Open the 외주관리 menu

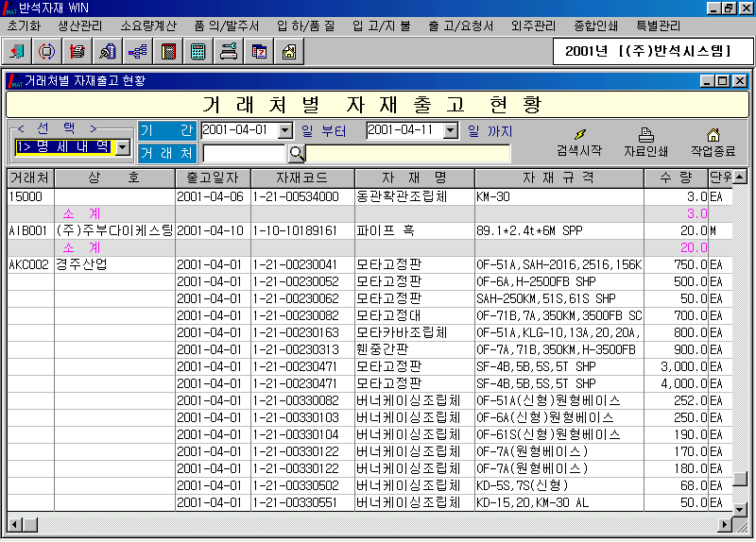point(533,25)
